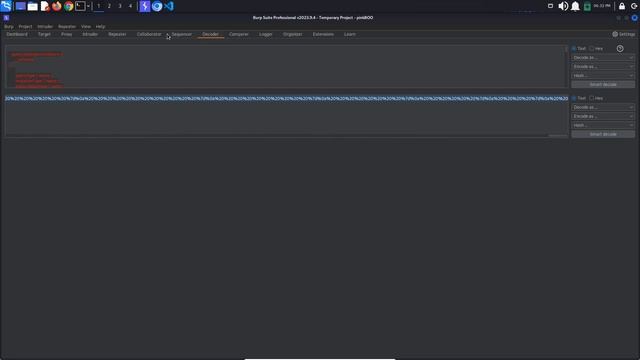Switch to the Intruder tab
The width and height of the screenshot is (640, 360).
[x=90, y=34]
